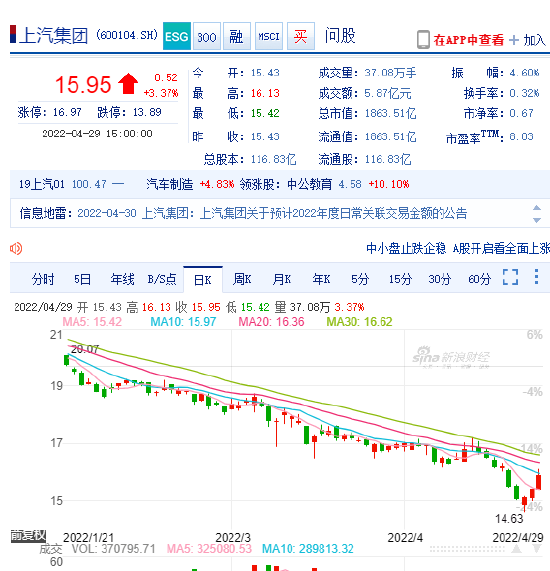The image size is (550, 571).
Task: Click the 成交量 value 37.08万手
Action: pyautogui.click(x=390, y=73)
